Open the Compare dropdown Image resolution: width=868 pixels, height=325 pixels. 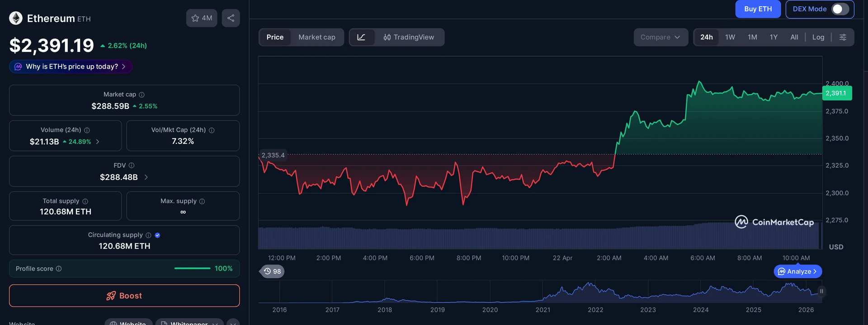pyautogui.click(x=660, y=37)
